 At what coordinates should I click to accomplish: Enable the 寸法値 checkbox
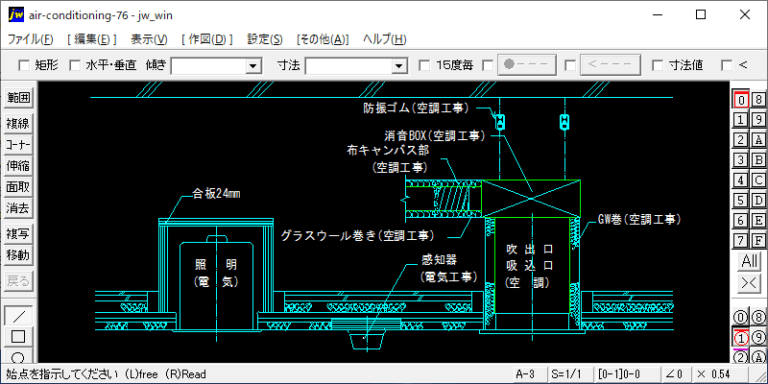pos(658,65)
